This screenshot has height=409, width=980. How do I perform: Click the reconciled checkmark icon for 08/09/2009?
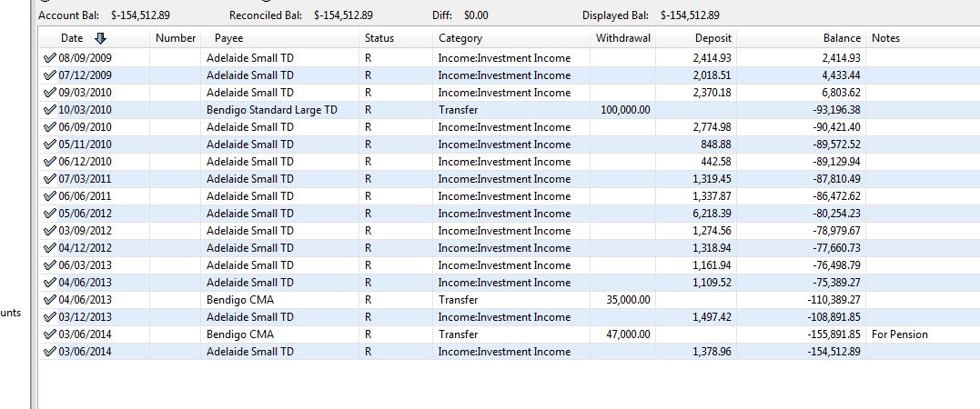point(49,58)
